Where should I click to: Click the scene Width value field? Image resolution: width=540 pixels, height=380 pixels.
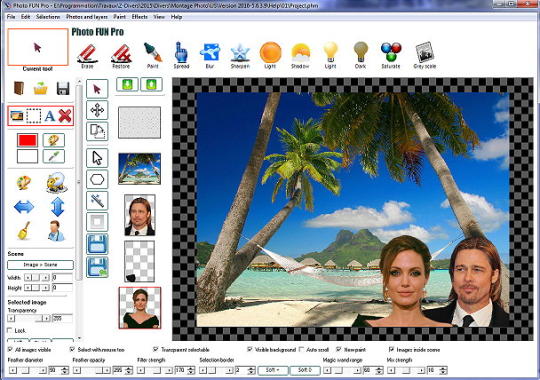(x=62, y=277)
